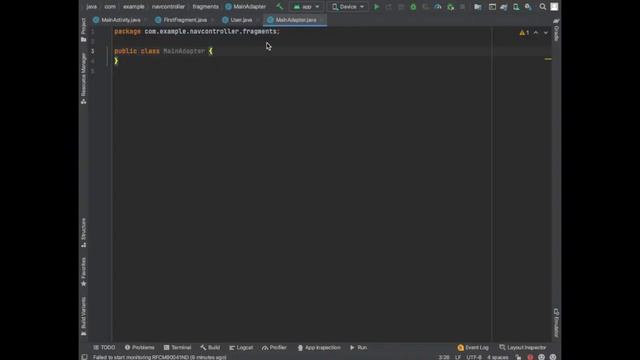Screen dimensions: 640x360
Task: Open the Profiler tool window
Action: [x=274, y=347]
